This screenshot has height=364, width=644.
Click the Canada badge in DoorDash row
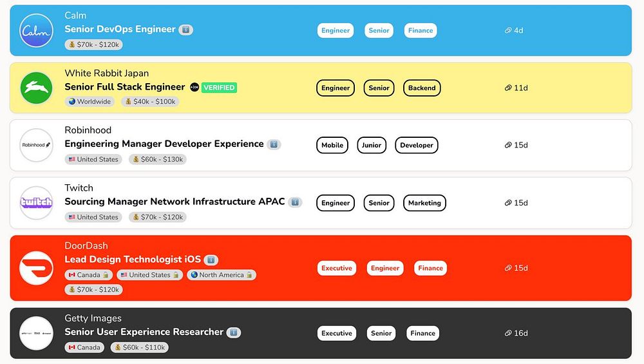pos(88,275)
